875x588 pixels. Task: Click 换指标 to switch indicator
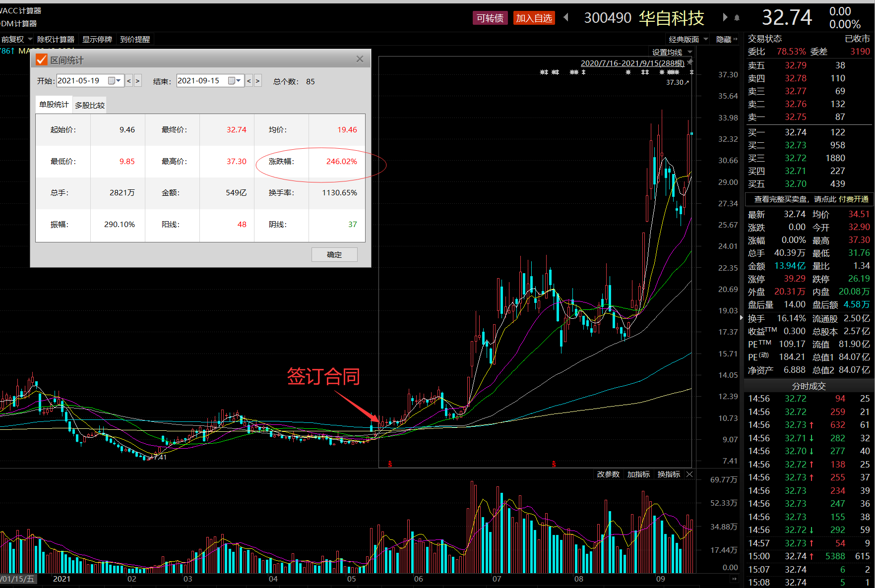pos(669,474)
